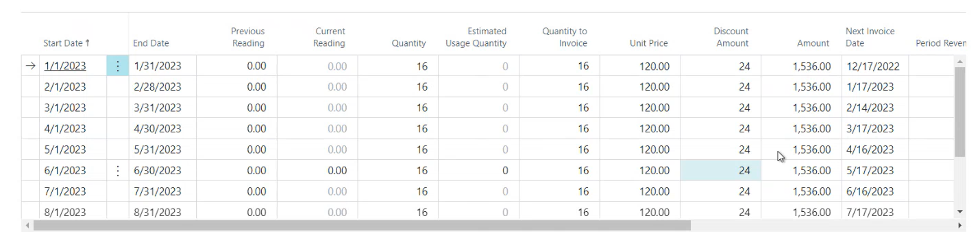Viewport: 980px width, 249px height.
Task: Click the Previous Reading column header
Action: click(x=247, y=37)
